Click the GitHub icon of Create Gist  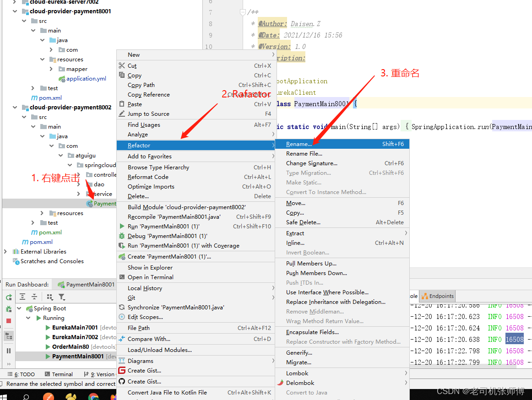pyautogui.click(x=122, y=381)
